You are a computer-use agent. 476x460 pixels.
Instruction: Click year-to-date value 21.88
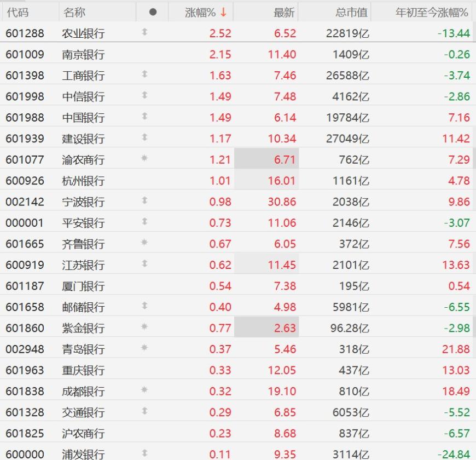click(x=456, y=349)
